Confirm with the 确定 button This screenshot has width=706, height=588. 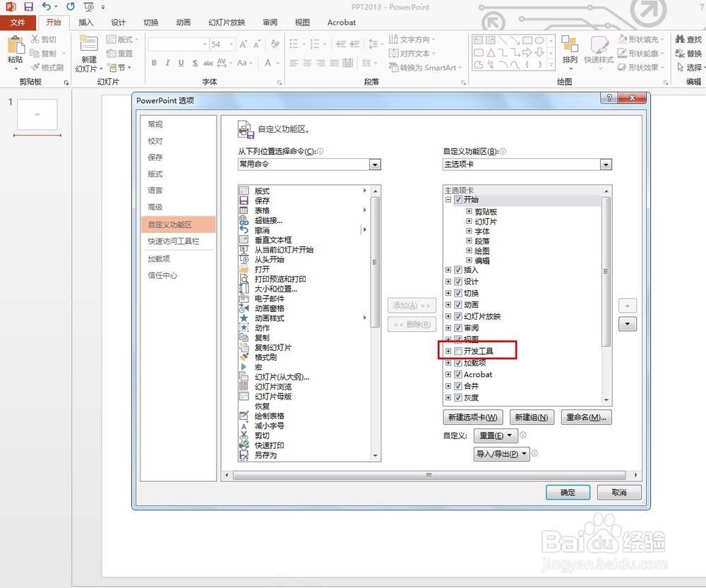[x=568, y=492]
